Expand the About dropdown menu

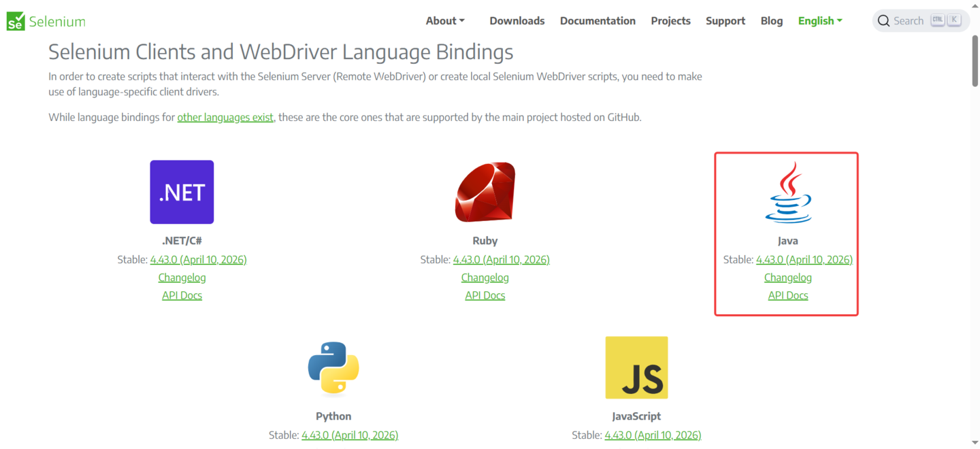[x=445, y=21]
